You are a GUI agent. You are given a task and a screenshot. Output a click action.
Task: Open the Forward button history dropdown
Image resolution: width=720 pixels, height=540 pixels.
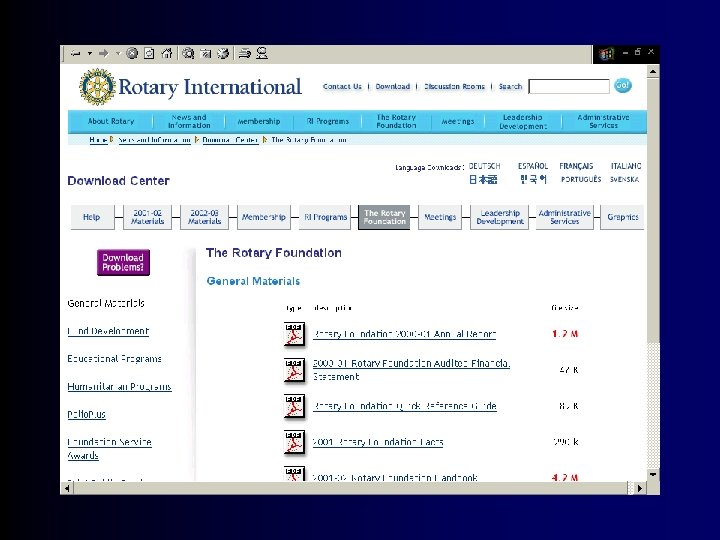click(118, 54)
